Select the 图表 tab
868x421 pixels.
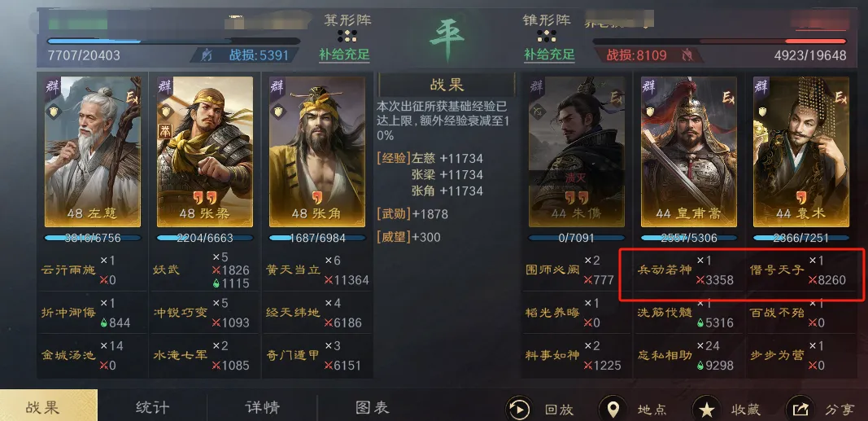coord(372,408)
